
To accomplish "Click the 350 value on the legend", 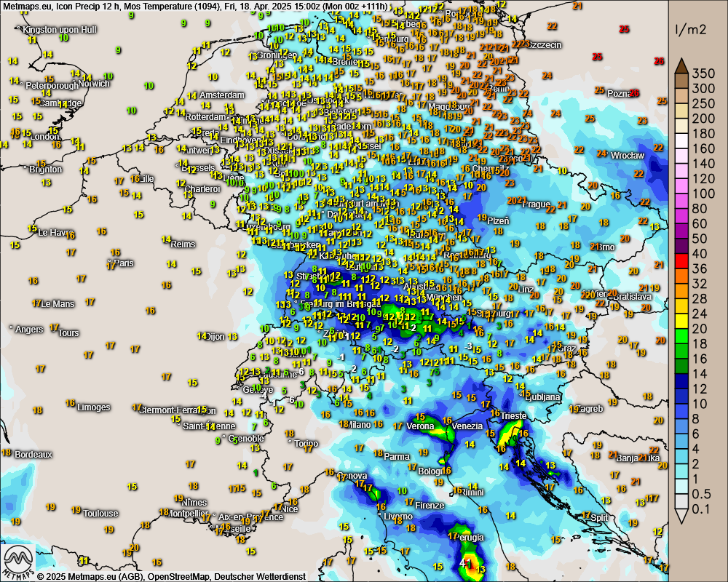I will pos(703,73).
